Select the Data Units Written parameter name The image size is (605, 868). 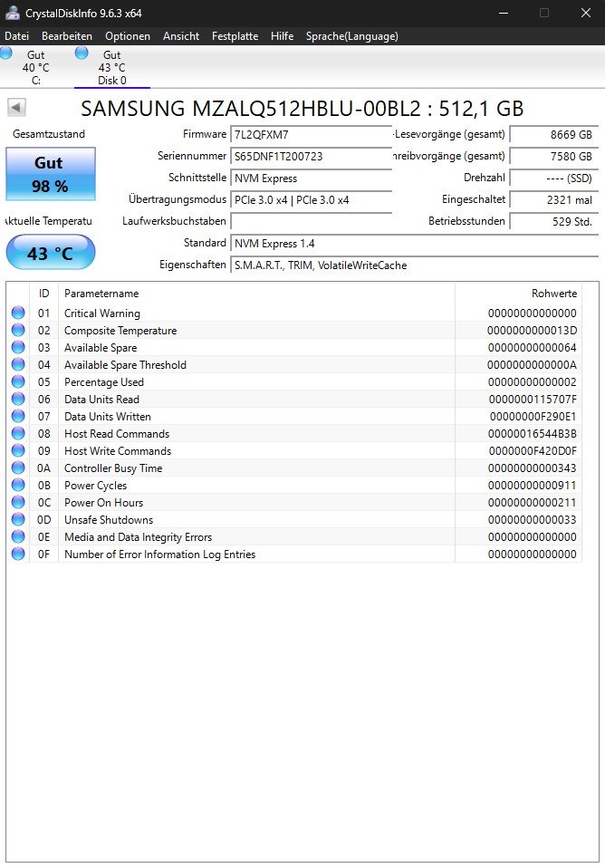click(108, 416)
